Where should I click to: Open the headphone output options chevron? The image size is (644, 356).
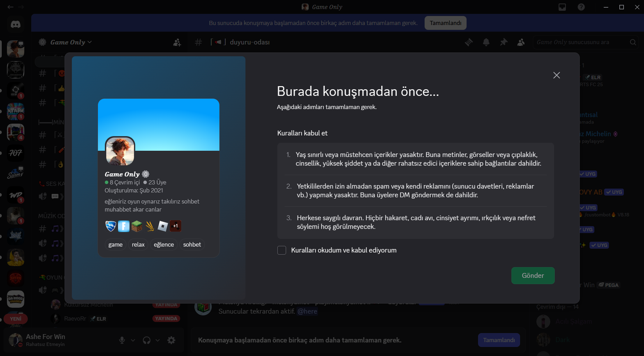158,340
